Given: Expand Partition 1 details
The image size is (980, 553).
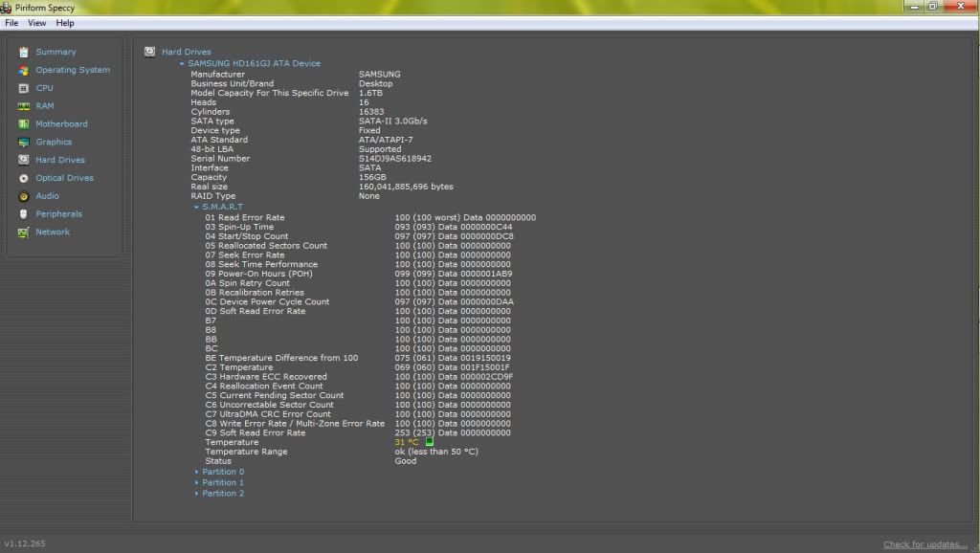Looking at the screenshot, I should point(196,482).
